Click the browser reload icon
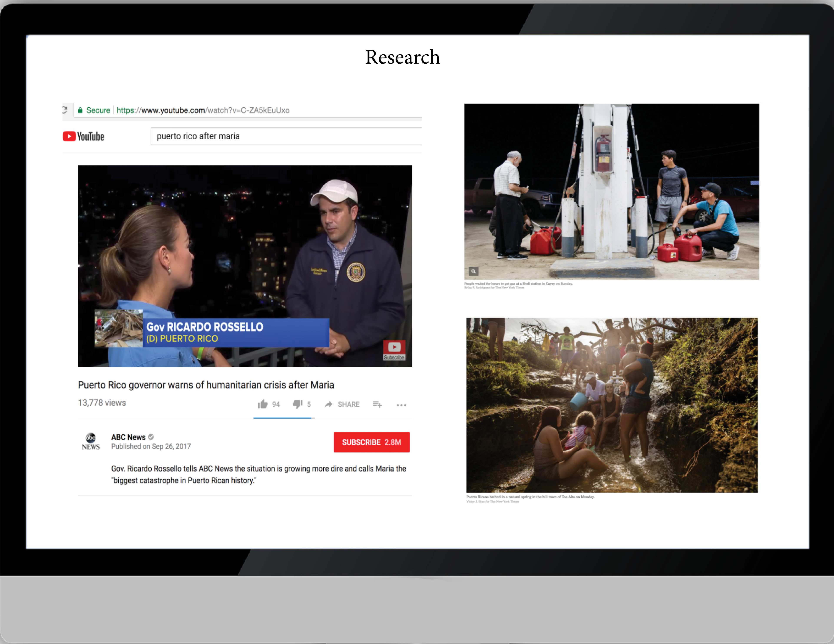The width and height of the screenshot is (834, 644). click(65, 110)
